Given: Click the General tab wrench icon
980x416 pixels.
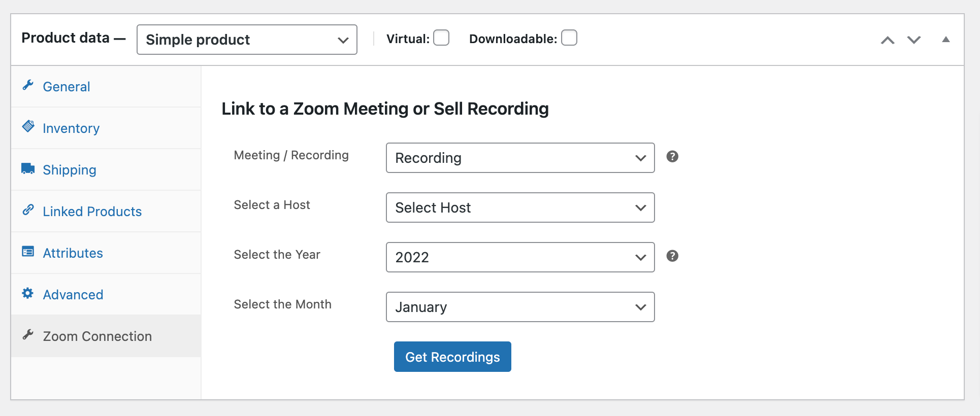Looking at the screenshot, I should pos(28,85).
